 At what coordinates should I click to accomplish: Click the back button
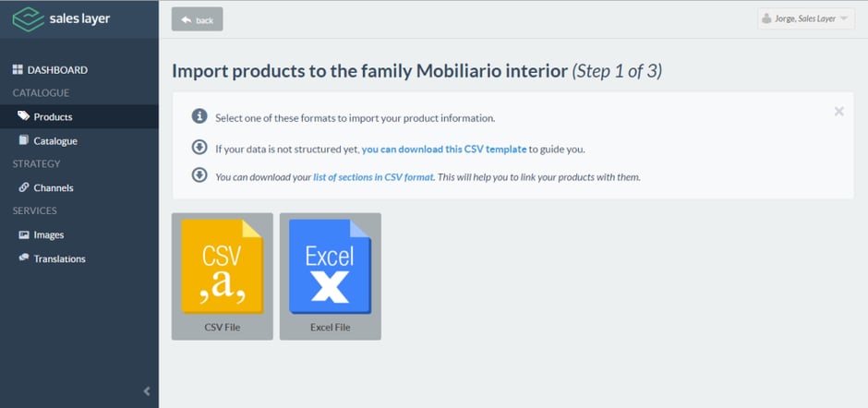coord(197,18)
